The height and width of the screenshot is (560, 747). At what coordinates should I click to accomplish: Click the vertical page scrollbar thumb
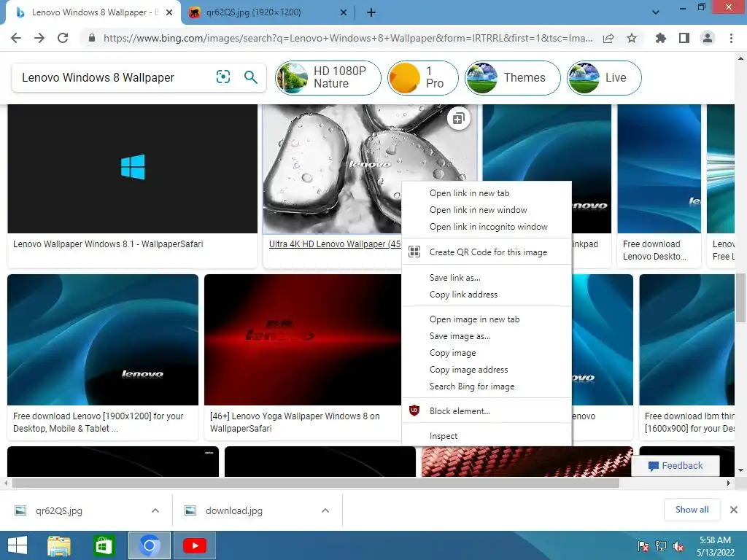[x=741, y=298]
